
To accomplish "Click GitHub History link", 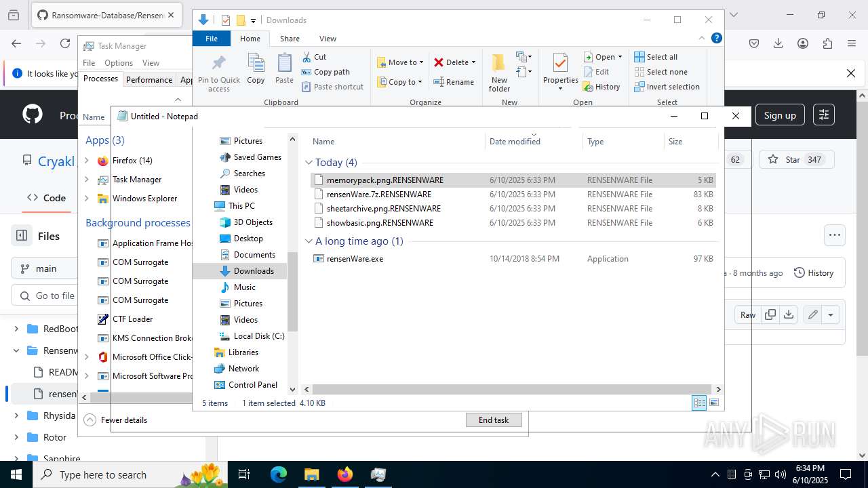I will 813,273.
